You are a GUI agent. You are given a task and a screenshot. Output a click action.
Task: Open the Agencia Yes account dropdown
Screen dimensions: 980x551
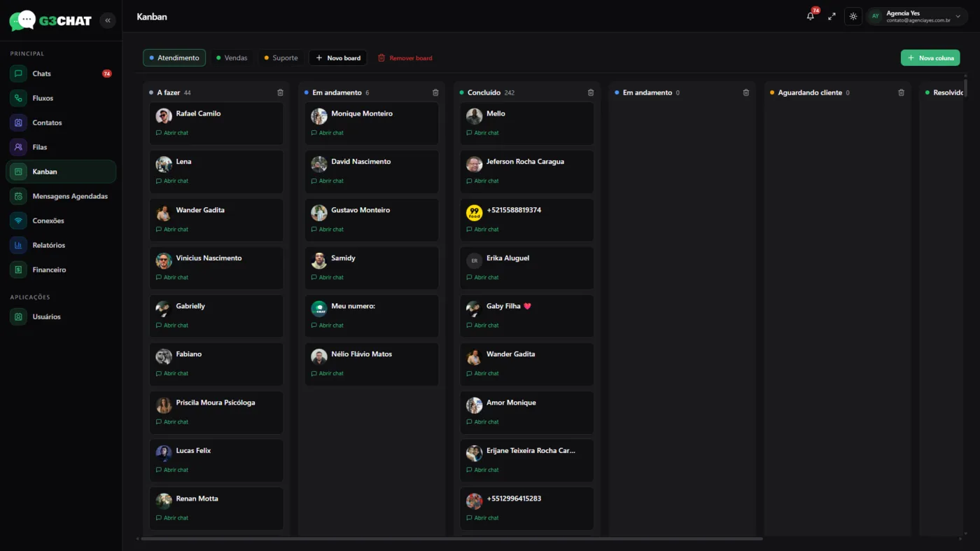click(917, 16)
